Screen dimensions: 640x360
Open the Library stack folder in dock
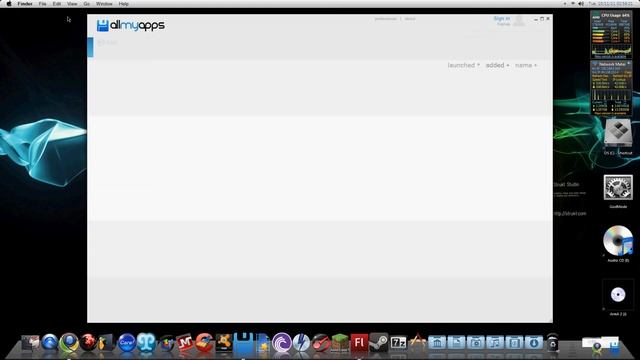437,342
